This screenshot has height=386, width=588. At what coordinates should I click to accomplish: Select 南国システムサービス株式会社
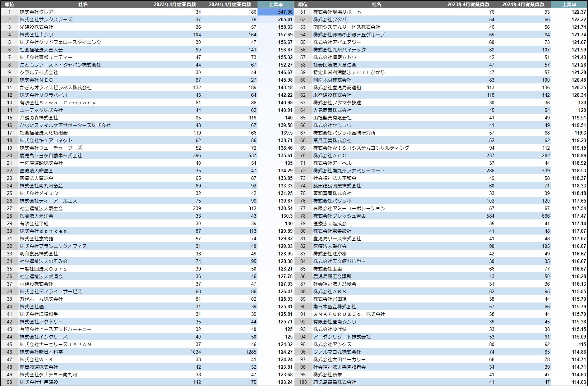(347, 27)
